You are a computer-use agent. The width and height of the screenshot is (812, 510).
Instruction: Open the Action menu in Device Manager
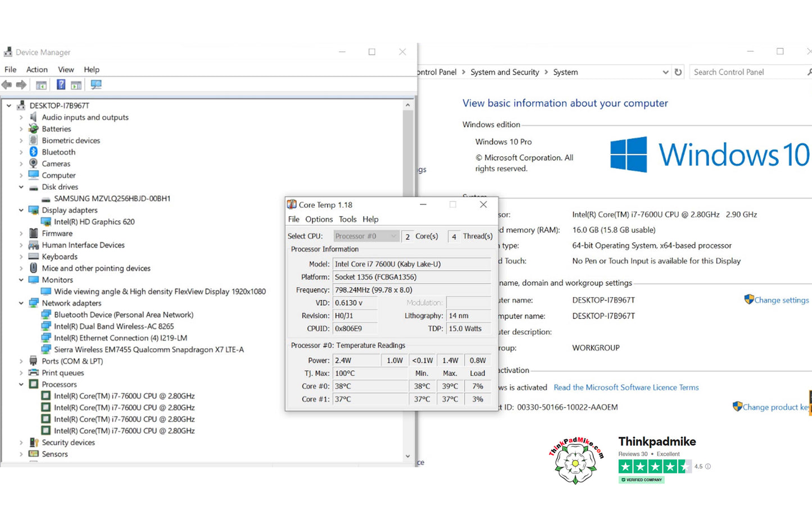coord(37,70)
